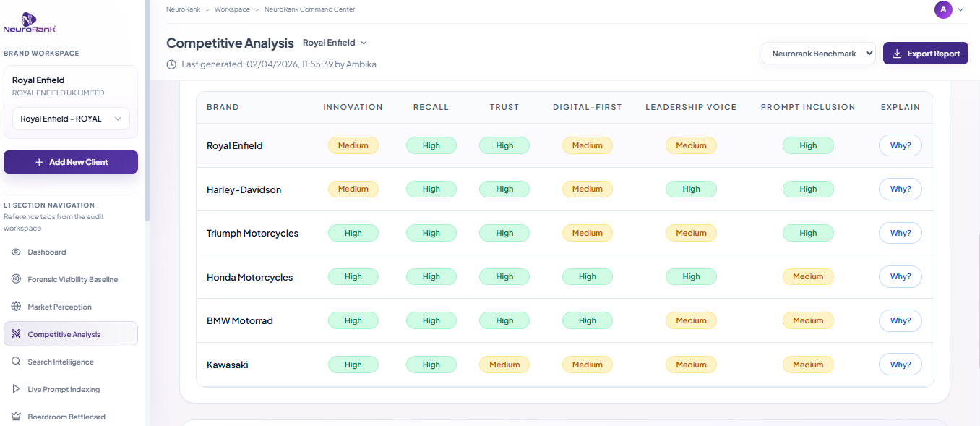Click Why? for Triumph Motorcycles
Viewport: 980px width, 426px height.
point(901,233)
